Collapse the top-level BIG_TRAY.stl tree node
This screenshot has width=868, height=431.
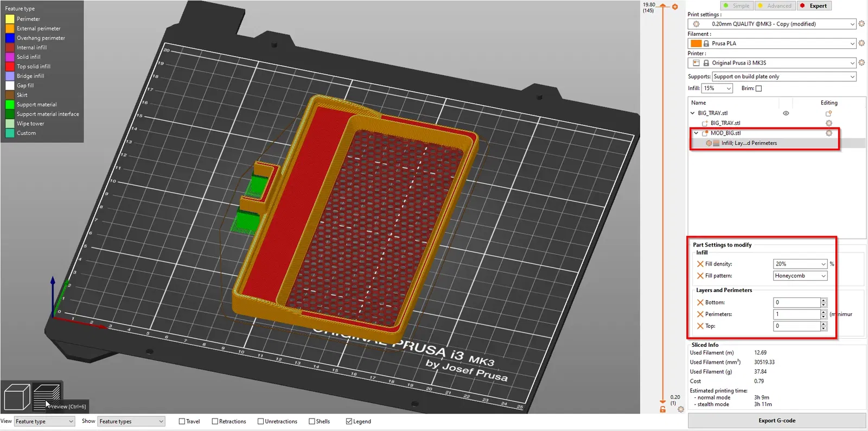692,113
